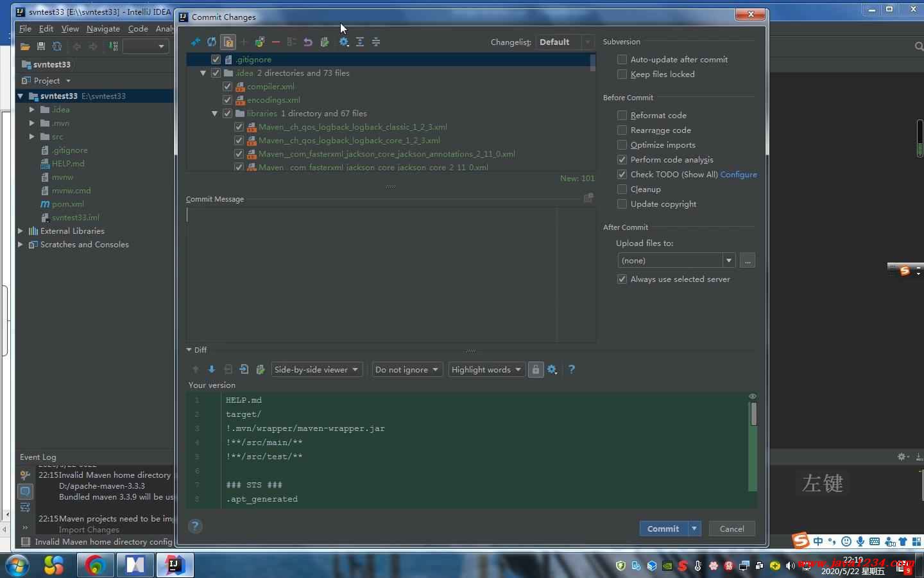Viewport: 924px width, 578px height.
Task: Collapse the .idea folder in changes tree
Action: click(203, 73)
